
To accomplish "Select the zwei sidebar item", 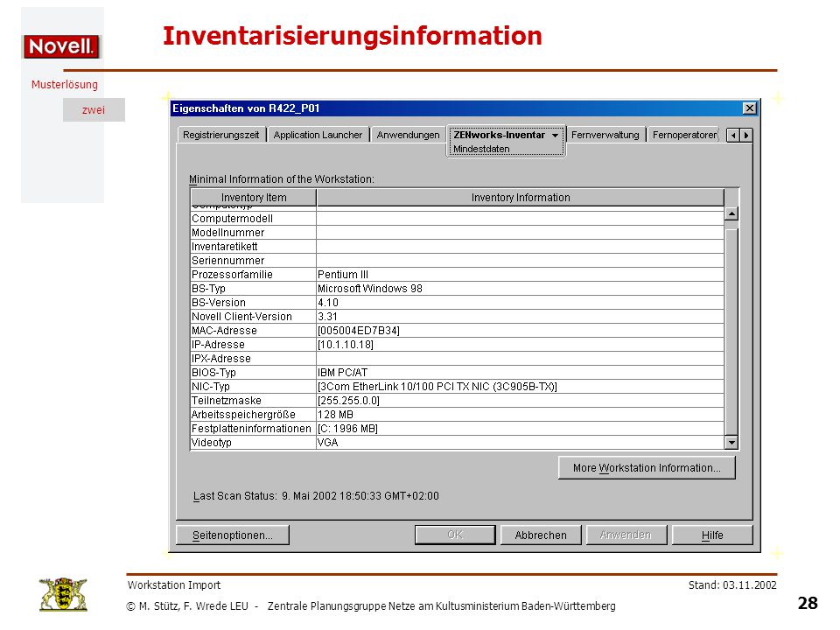I will (x=94, y=110).
